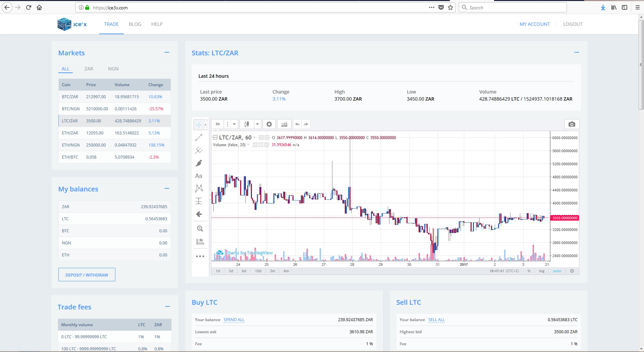The width and height of the screenshot is (644, 352).
Task: Select the BTC/ZAR market row
Action: (x=115, y=97)
